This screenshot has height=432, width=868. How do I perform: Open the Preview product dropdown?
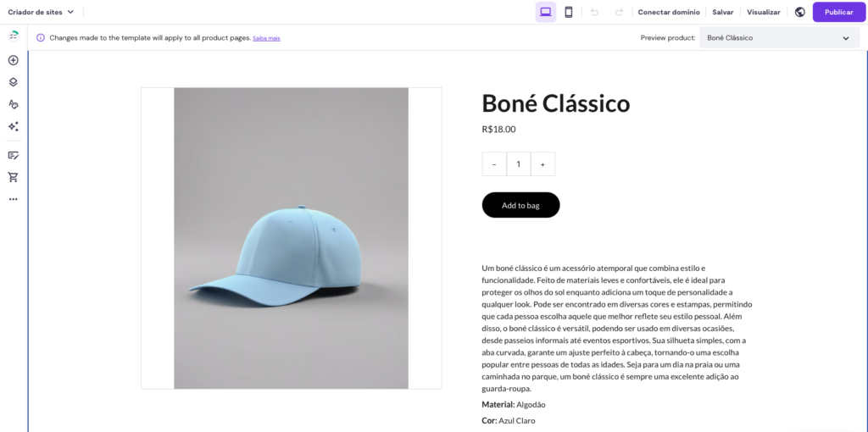779,38
